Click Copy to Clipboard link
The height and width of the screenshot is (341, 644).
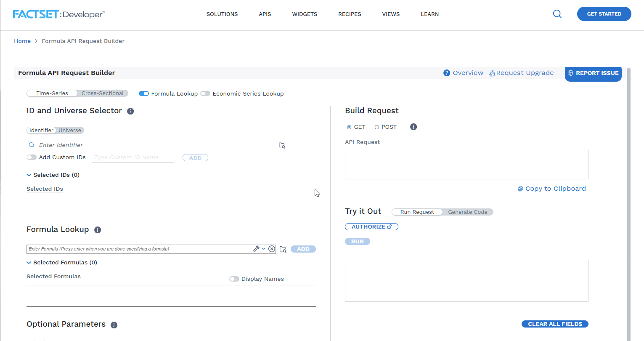coord(551,189)
